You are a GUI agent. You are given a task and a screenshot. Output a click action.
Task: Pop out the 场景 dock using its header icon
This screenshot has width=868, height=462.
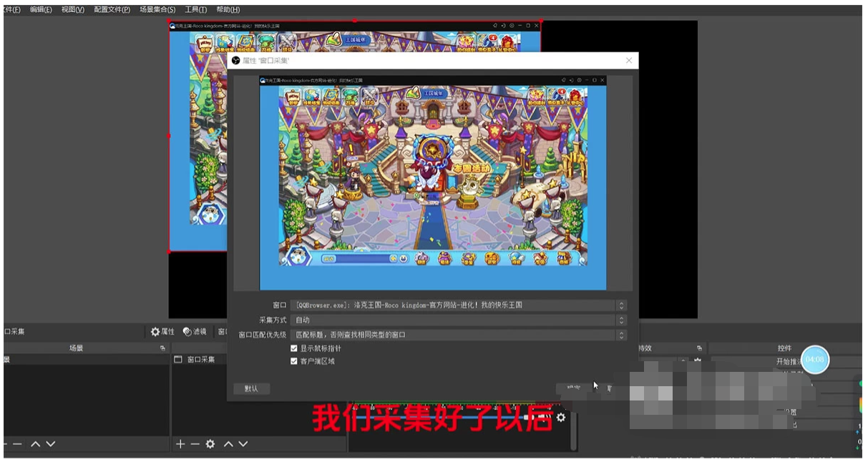coord(162,348)
